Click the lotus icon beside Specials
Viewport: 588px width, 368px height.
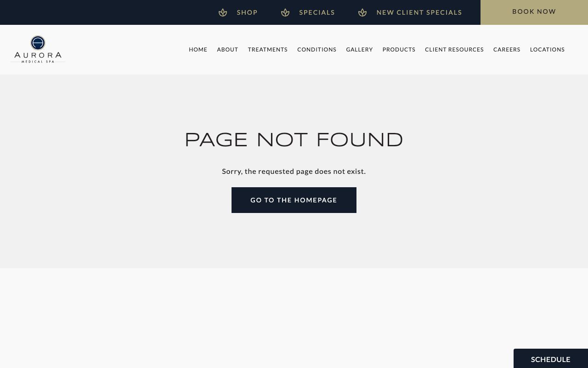point(285,12)
